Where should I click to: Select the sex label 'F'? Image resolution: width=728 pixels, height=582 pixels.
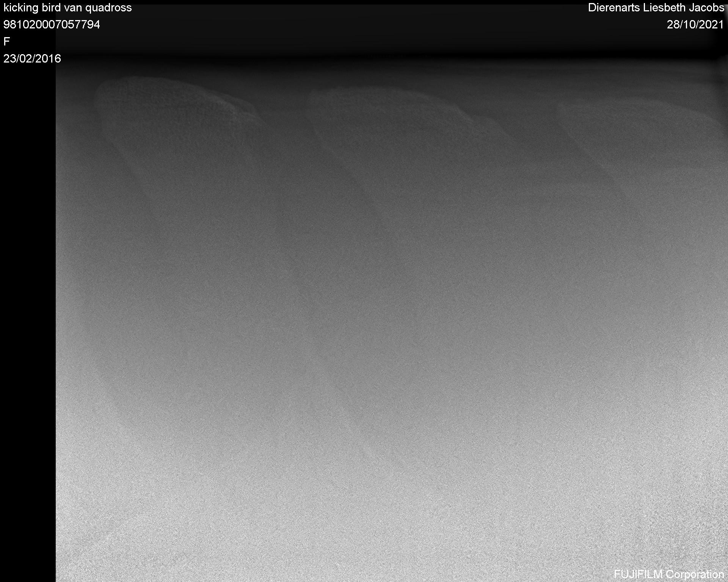[6, 41]
